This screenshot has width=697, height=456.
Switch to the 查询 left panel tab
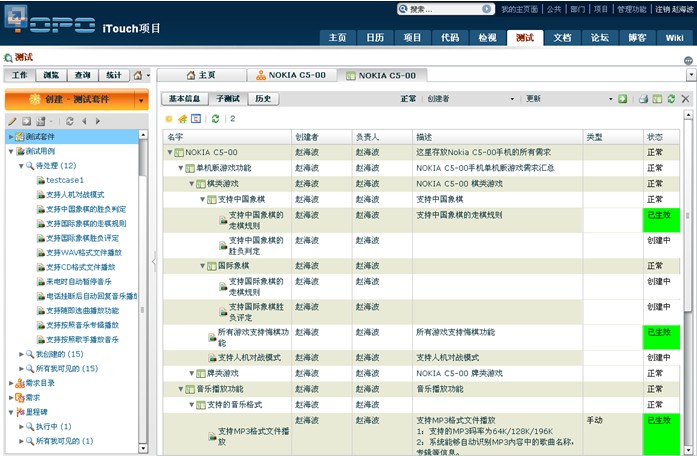tap(82, 75)
